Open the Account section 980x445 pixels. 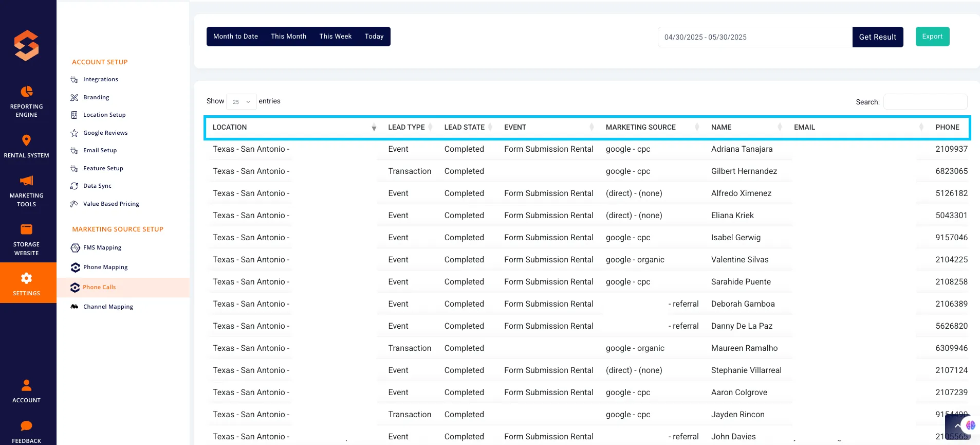[x=27, y=391]
